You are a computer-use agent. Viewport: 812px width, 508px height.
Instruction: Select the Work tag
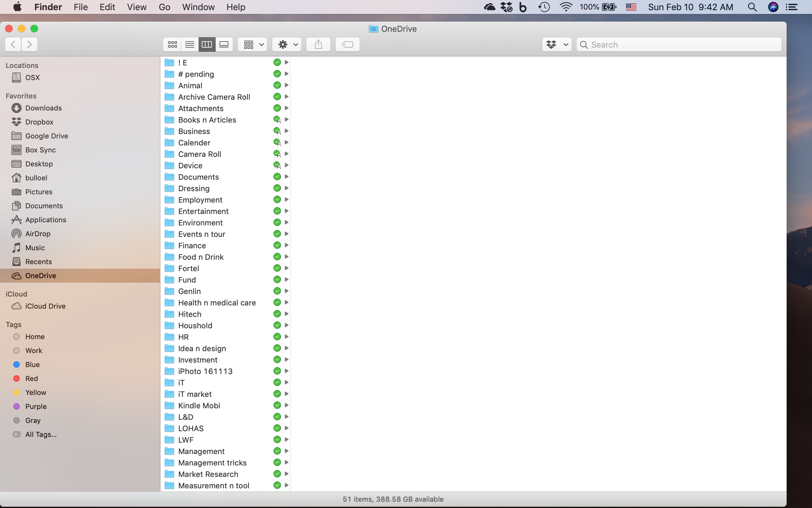coord(80,351)
